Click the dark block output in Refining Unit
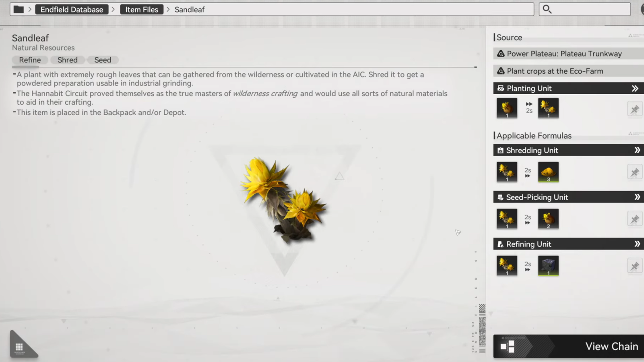 (548, 266)
